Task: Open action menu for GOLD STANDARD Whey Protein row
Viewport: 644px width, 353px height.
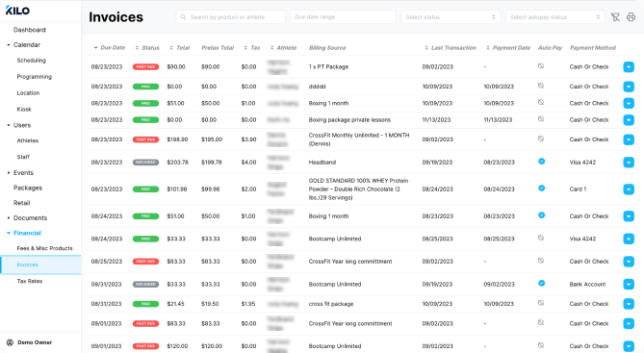Action: (x=629, y=189)
